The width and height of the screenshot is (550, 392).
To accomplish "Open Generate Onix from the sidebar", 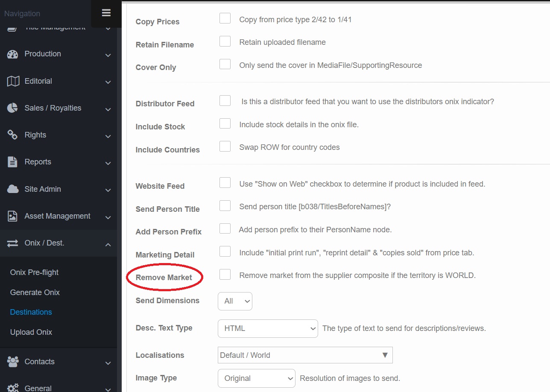I will [35, 293].
